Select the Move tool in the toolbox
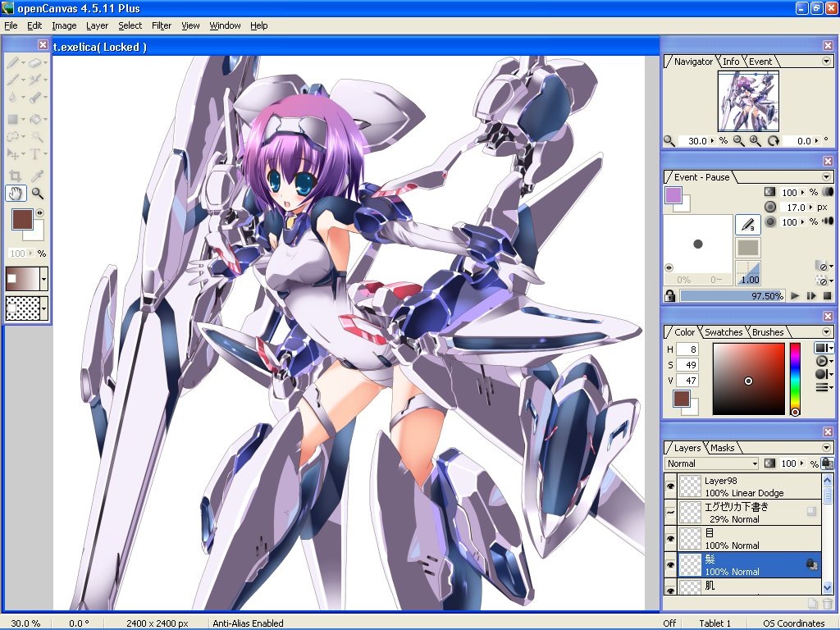The width and height of the screenshot is (840, 630). click(13, 154)
